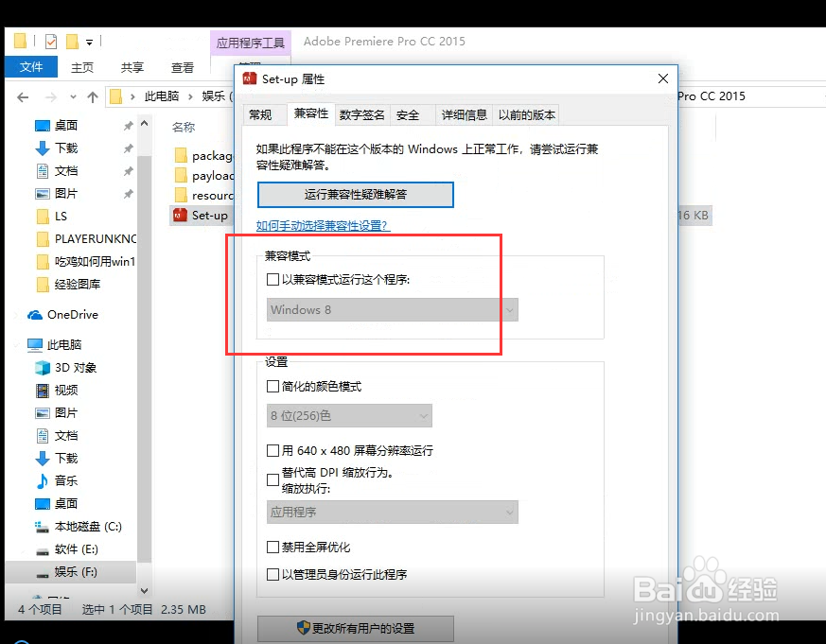This screenshot has height=644, width=826.
Task: Enable 以兼容模式运行这个程序 checkbox
Action: pos(272,280)
